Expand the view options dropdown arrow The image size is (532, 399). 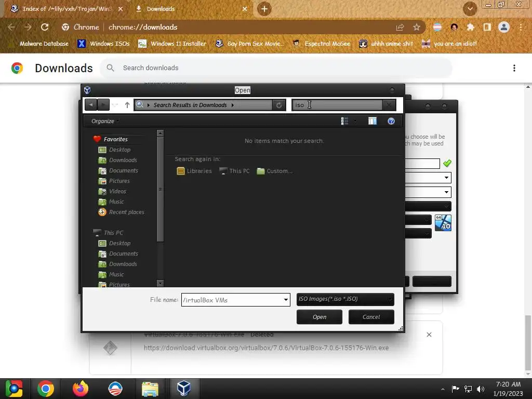coord(355,121)
